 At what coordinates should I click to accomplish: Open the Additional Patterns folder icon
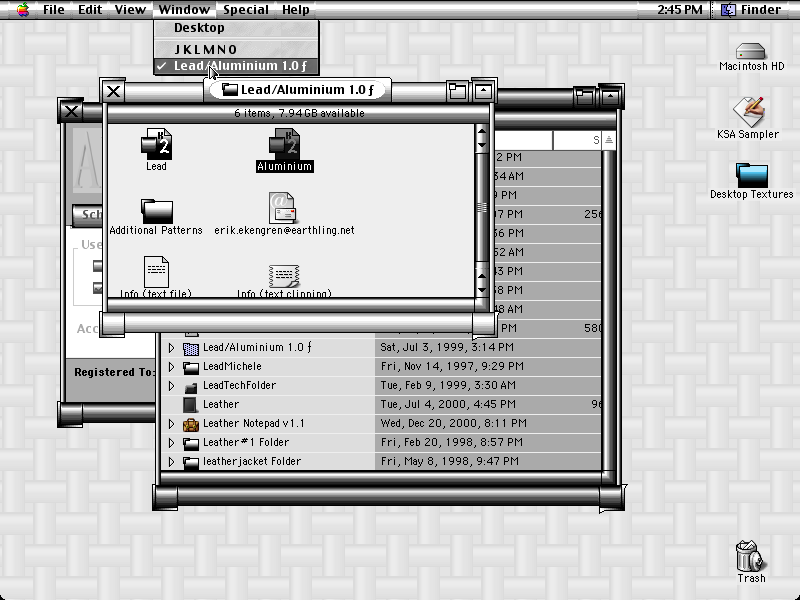click(157, 210)
